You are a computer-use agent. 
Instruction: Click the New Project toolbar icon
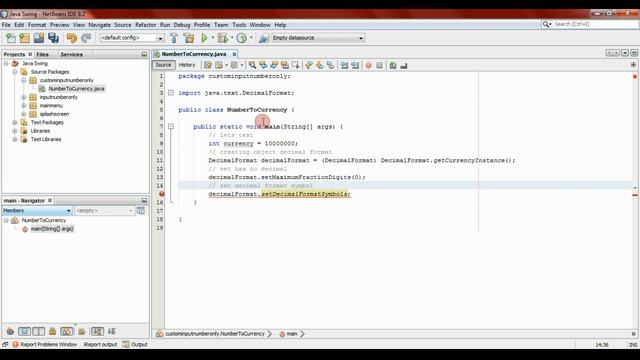click(24, 38)
